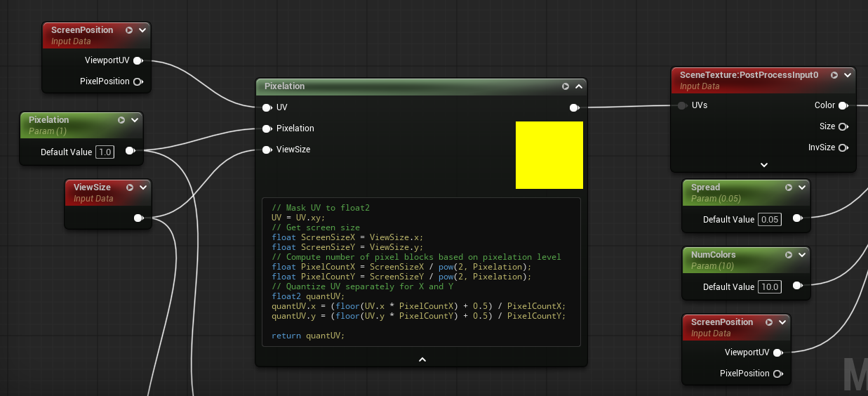Edit the Pixelation param default value field
The width and height of the screenshot is (868, 396).
[105, 152]
